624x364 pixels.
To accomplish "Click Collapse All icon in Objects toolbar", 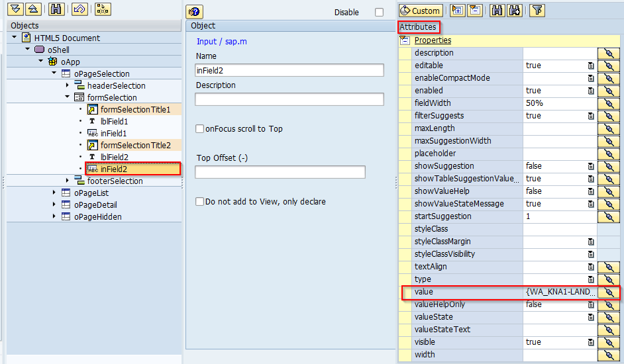I will (x=34, y=9).
